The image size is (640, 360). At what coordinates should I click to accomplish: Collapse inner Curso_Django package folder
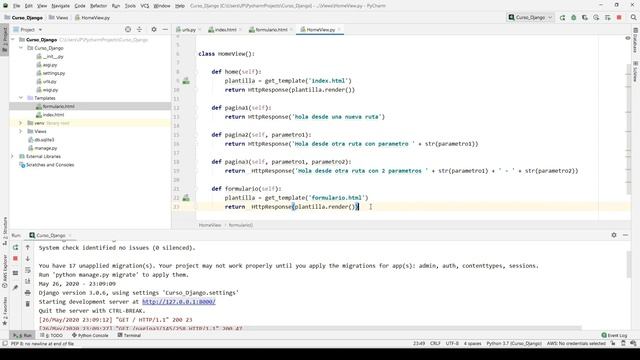[x=21, y=48]
